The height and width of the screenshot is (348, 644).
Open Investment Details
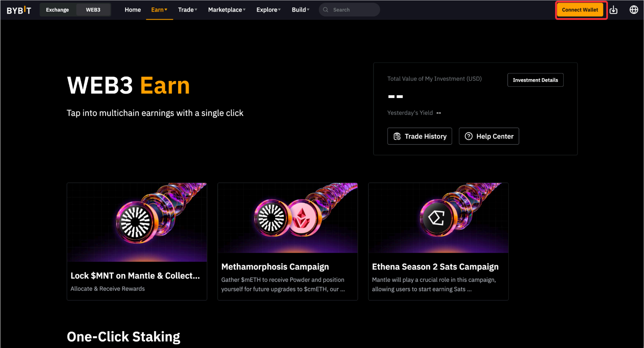click(x=535, y=80)
